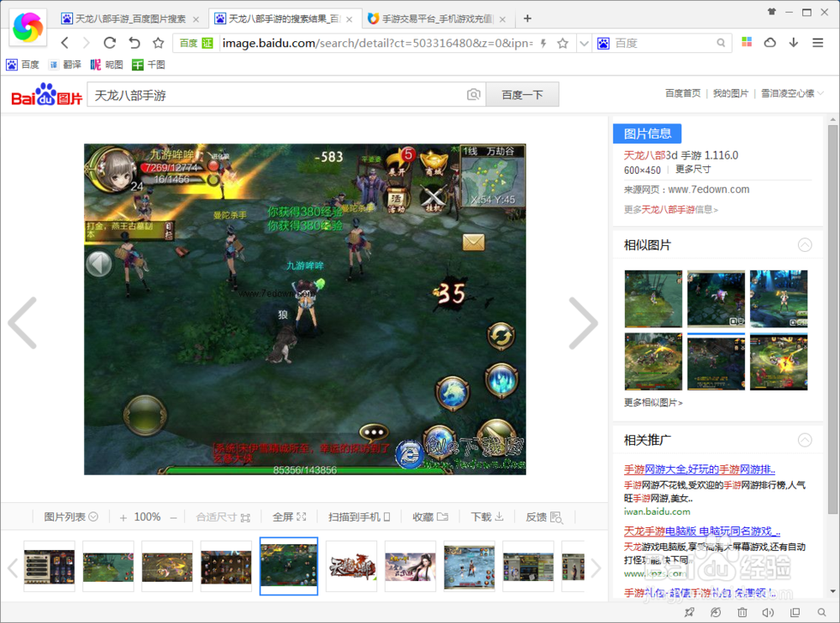This screenshot has height=623, width=840.
Task: Click the 下载 download button
Action: point(487,517)
